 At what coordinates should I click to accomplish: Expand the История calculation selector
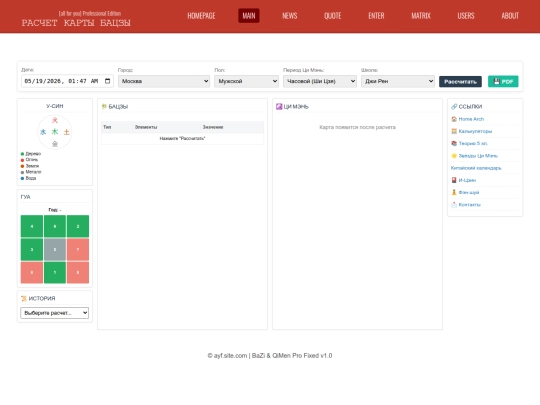(54, 313)
